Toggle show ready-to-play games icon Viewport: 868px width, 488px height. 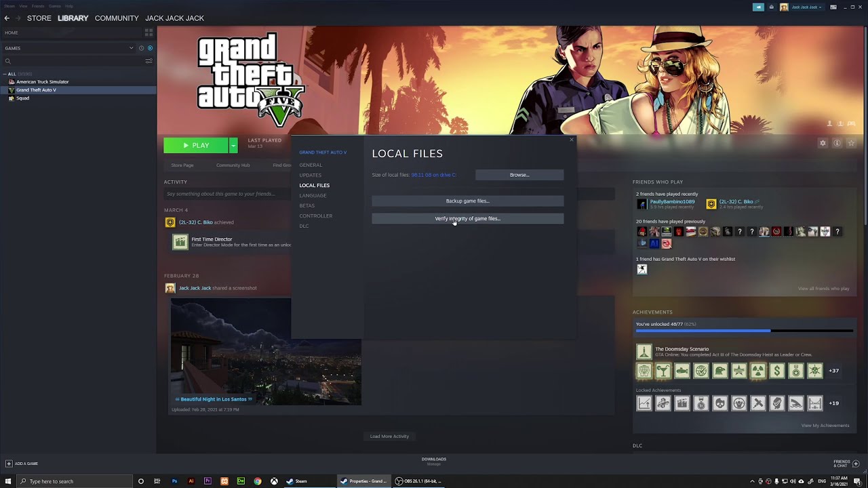150,48
